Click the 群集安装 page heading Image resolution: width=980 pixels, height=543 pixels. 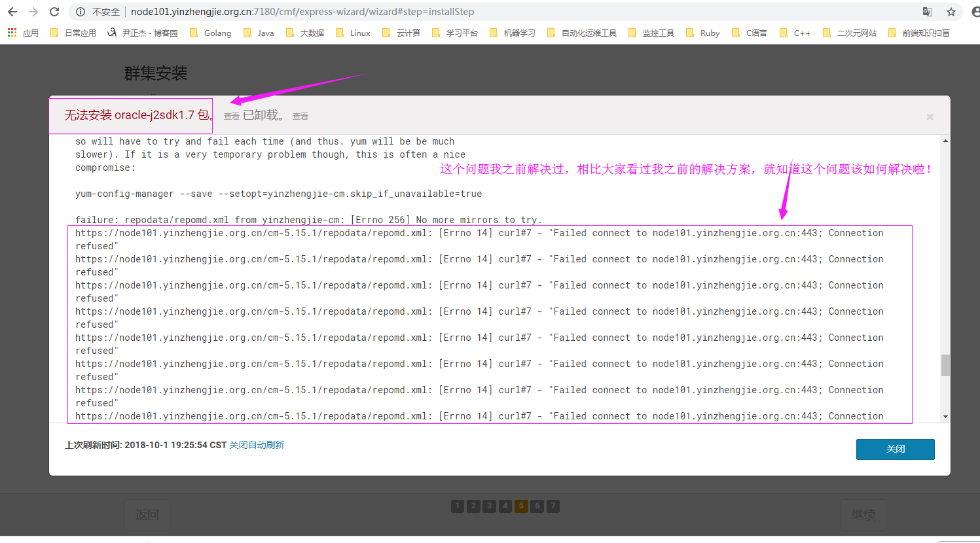pos(156,73)
